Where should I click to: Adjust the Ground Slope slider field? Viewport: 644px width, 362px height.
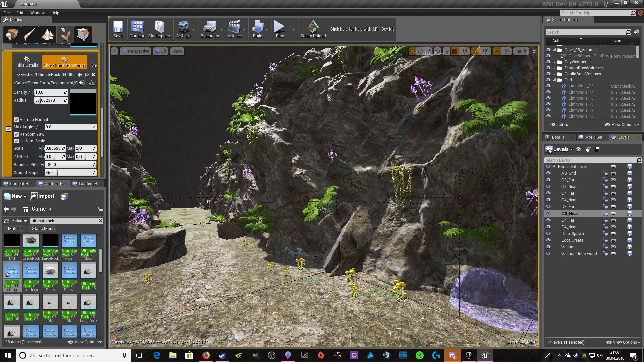[x=70, y=173]
